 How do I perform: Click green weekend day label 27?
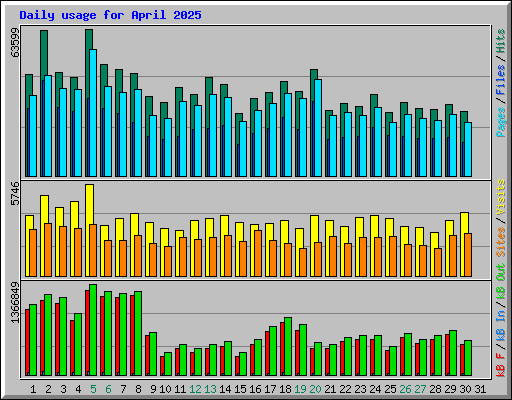[420, 389]
